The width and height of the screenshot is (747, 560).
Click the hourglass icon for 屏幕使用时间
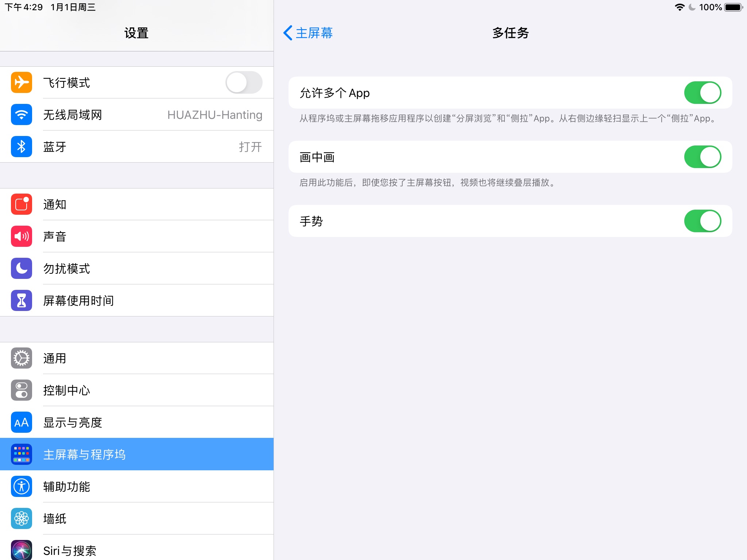point(21,300)
